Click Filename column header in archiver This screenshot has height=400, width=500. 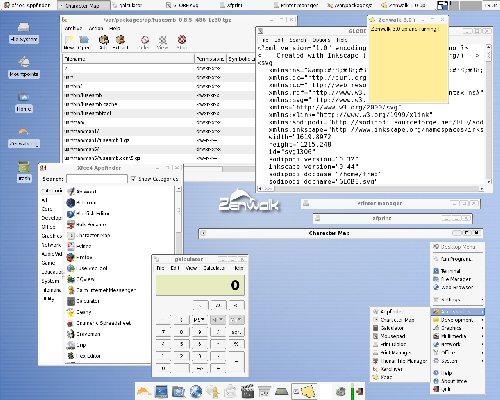[x=129, y=59]
